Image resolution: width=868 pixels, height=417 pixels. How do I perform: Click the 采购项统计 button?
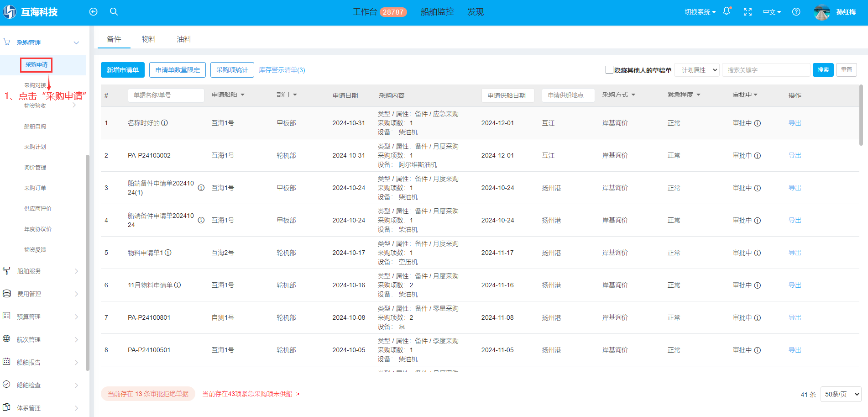click(232, 70)
